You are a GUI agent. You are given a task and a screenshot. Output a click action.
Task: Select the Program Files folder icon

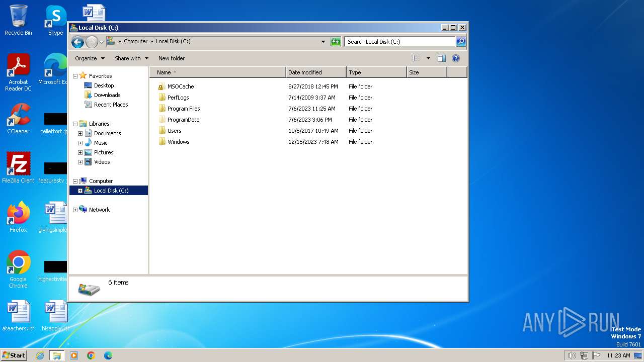(x=162, y=109)
